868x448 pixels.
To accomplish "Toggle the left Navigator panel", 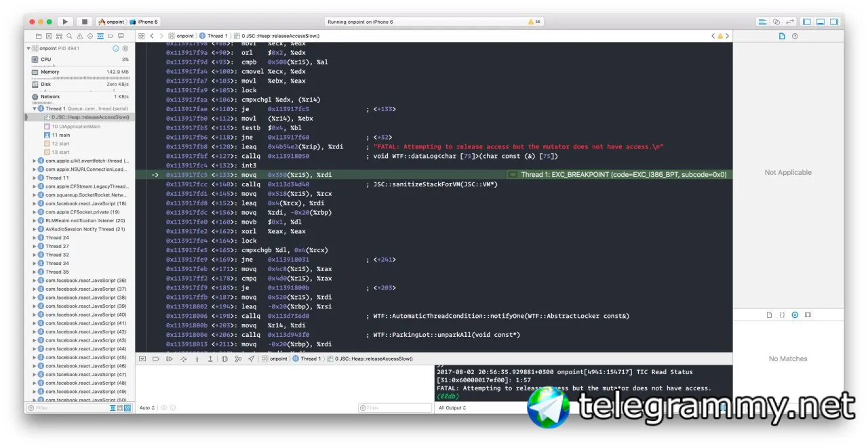I will [x=807, y=22].
